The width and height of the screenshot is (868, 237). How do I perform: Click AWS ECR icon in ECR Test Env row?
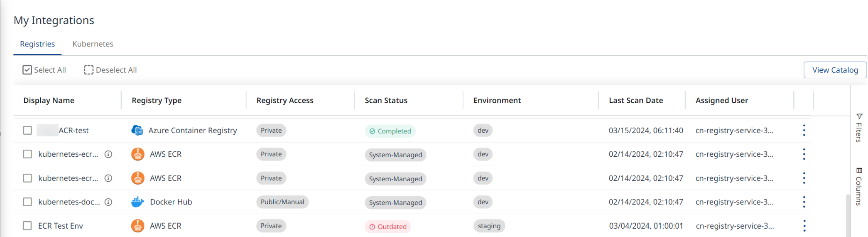pyautogui.click(x=137, y=226)
